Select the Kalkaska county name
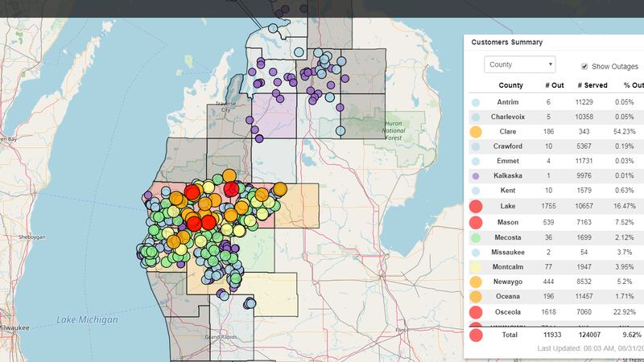Image resolution: width=644 pixels, height=362 pixels. point(508,176)
